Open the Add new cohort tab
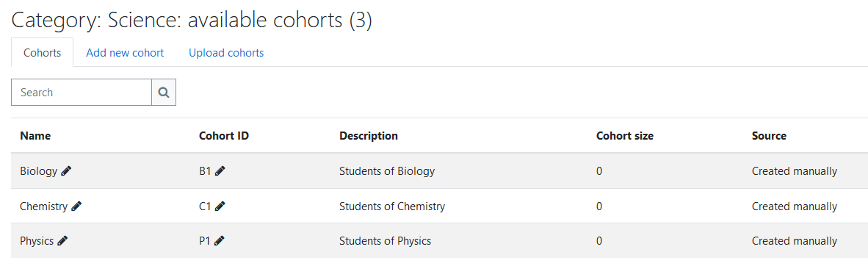This screenshot has width=868, height=266. [x=125, y=53]
